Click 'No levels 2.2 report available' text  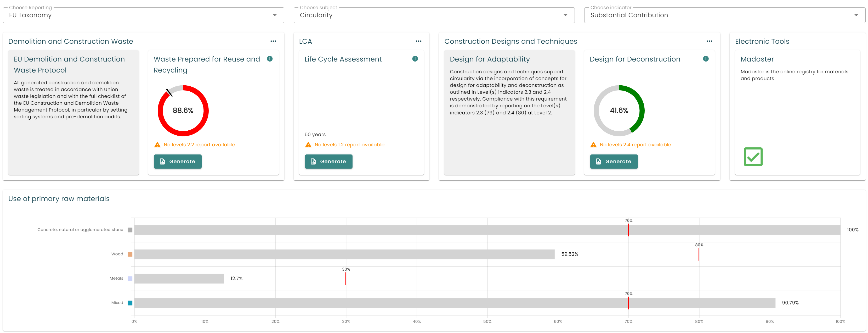coord(199,145)
